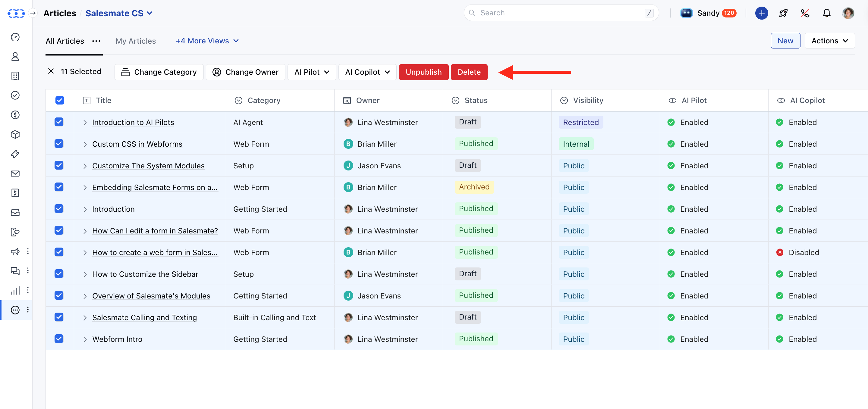Screen dimensions: 868x409
Task: Open Email envelope icon in sidebar
Action: tap(15, 173)
